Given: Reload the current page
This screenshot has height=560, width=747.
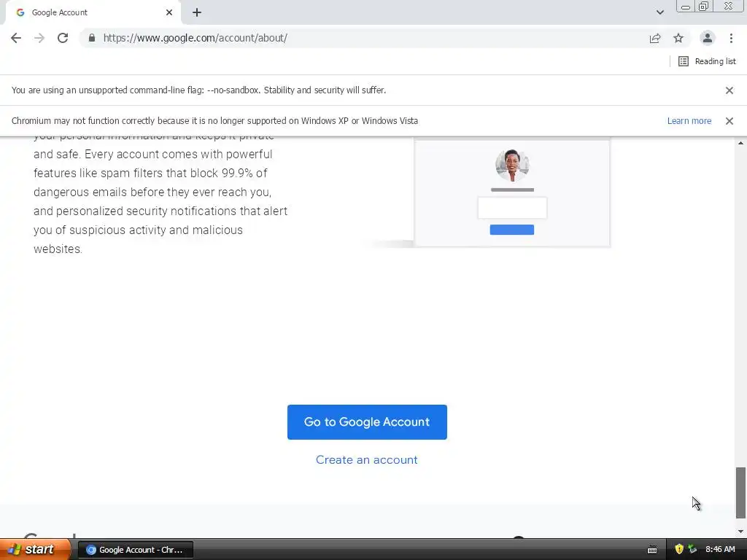Looking at the screenshot, I should pos(63,38).
